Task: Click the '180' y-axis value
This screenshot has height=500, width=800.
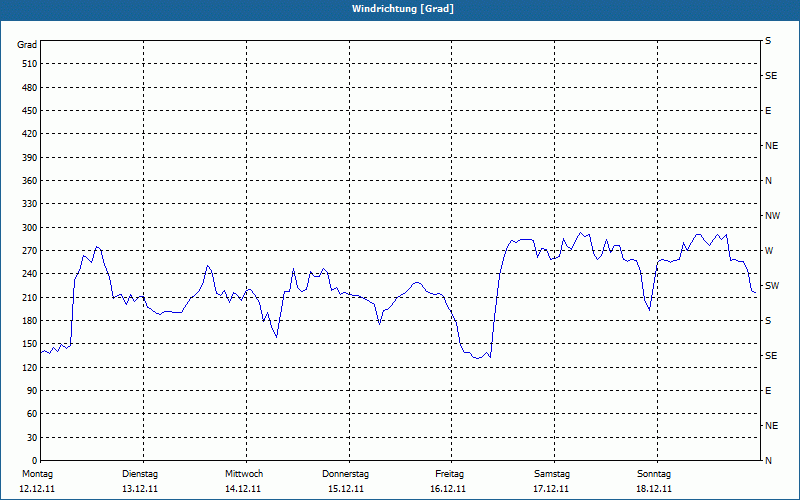Action: point(30,320)
